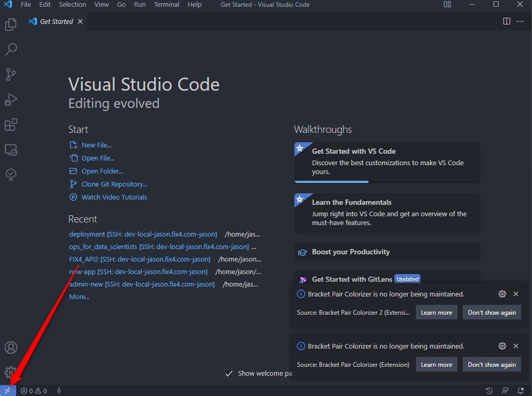Open the Accounts icon in activity bar
532x396 pixels.
11,348
